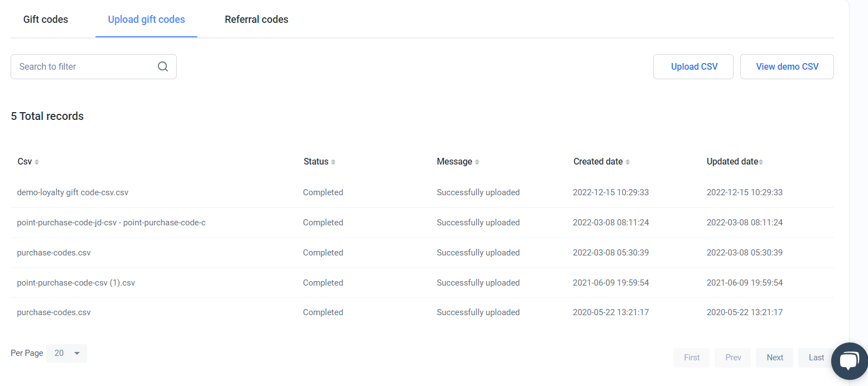Image resolution: width=868 pixels, height=386 pixels.
Task: Click the First page button
Action: click(x=692, y=358)
